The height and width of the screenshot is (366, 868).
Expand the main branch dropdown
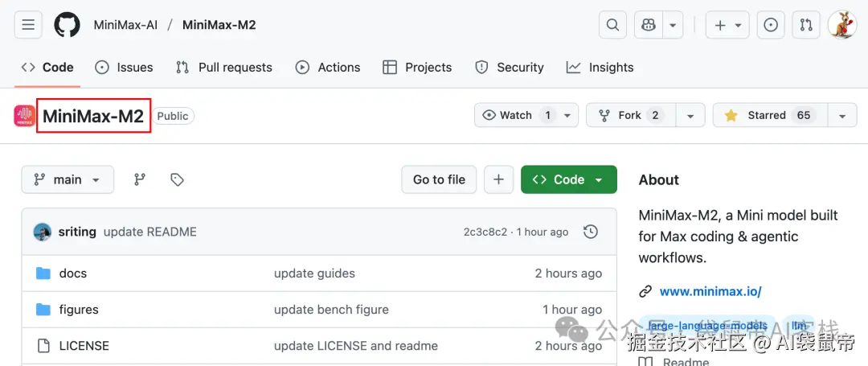pos(68,179)
